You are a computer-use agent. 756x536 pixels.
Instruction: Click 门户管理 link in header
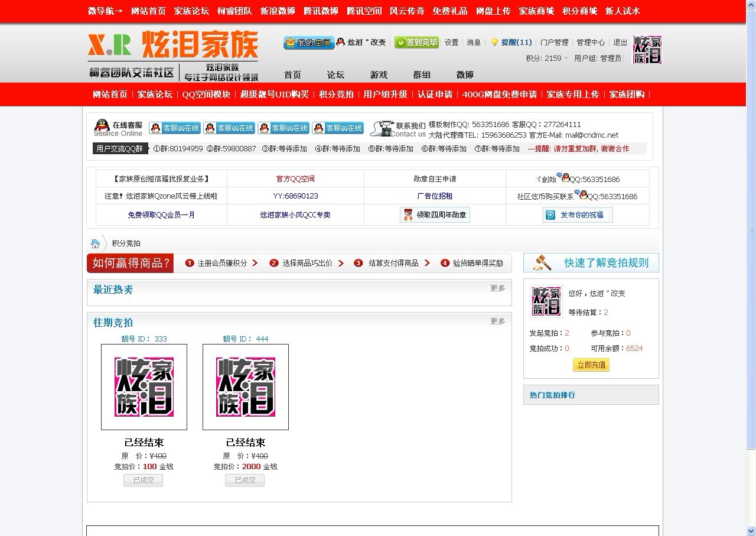point(554,43)
